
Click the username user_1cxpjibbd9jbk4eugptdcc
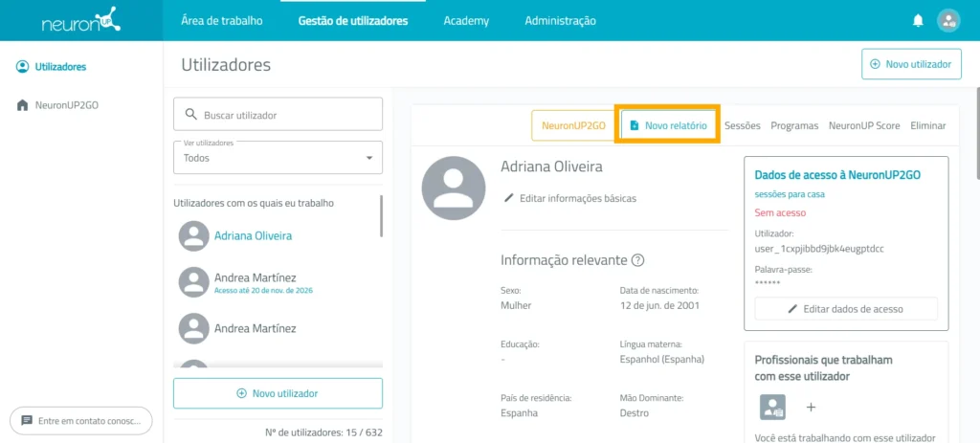819,249
